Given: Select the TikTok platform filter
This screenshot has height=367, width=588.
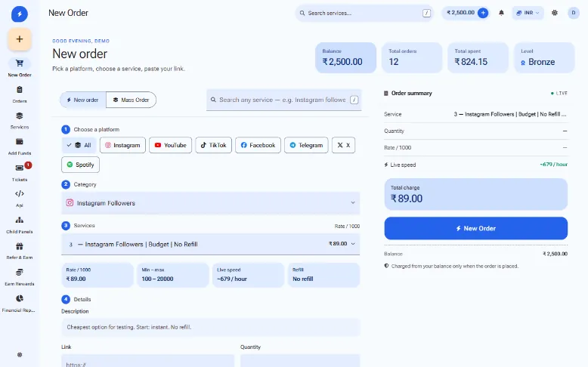Looking at the screenshot, I should (x=213, y=145).
